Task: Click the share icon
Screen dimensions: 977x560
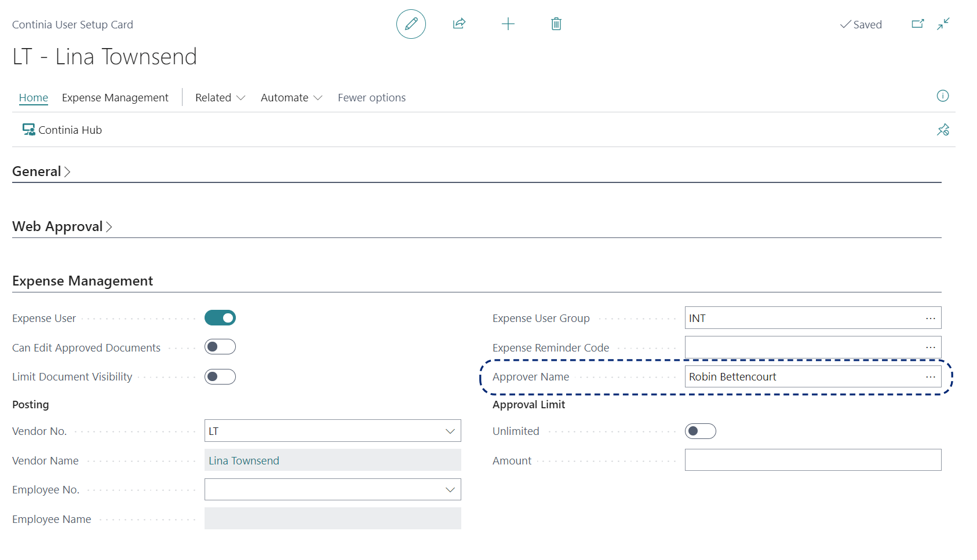Action: pos(459,24)
